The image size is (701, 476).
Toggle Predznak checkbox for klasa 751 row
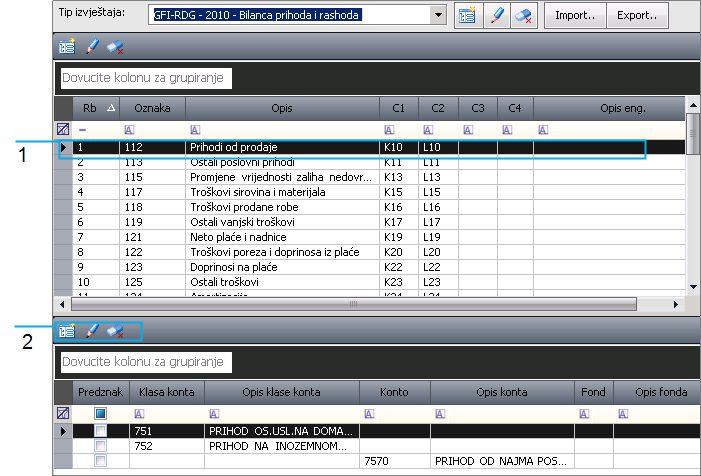tap(101, 431)
